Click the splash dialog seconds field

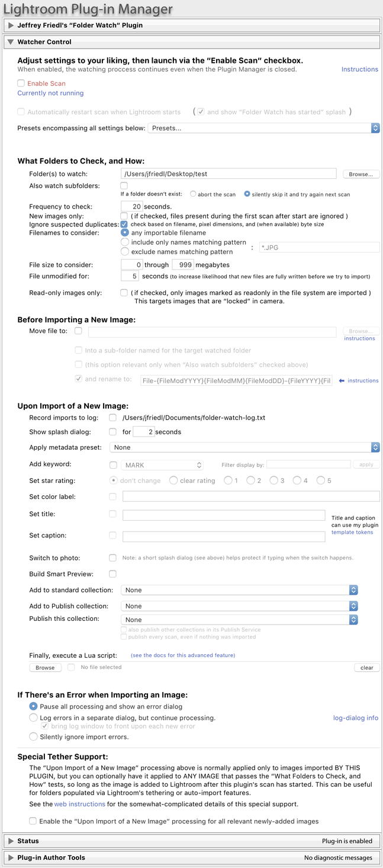pos(143,432)
